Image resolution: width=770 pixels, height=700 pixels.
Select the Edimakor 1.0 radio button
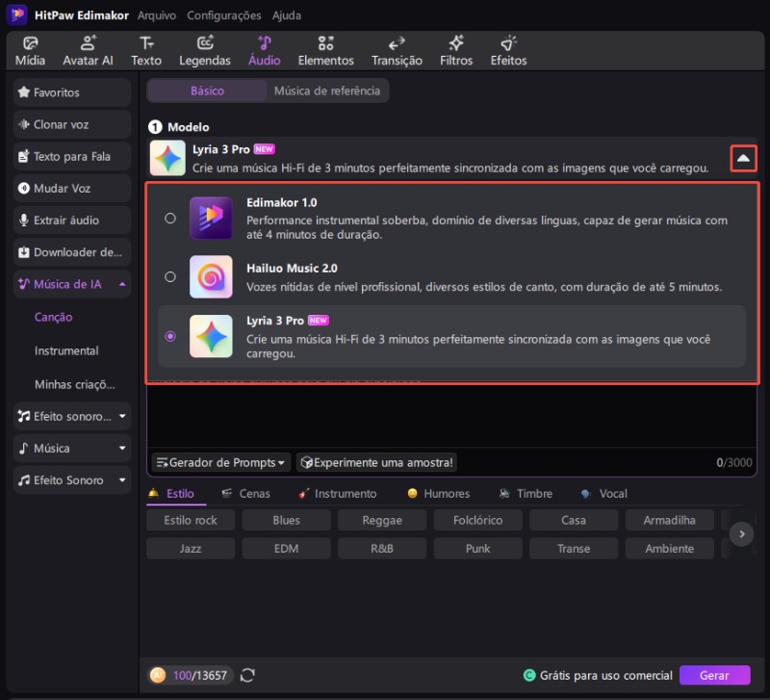[170, 219]
